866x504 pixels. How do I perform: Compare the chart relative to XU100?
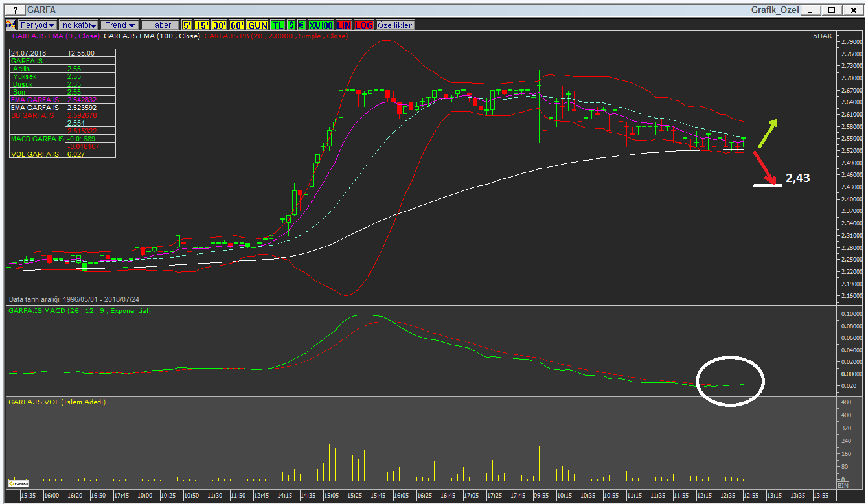321,25
